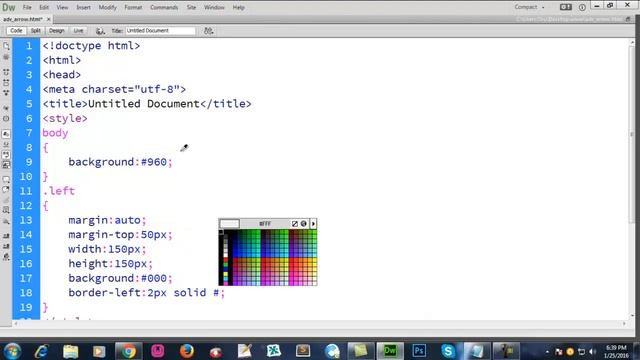Switch to Split view
640x360 pixels.
click(x=36, y=31)
